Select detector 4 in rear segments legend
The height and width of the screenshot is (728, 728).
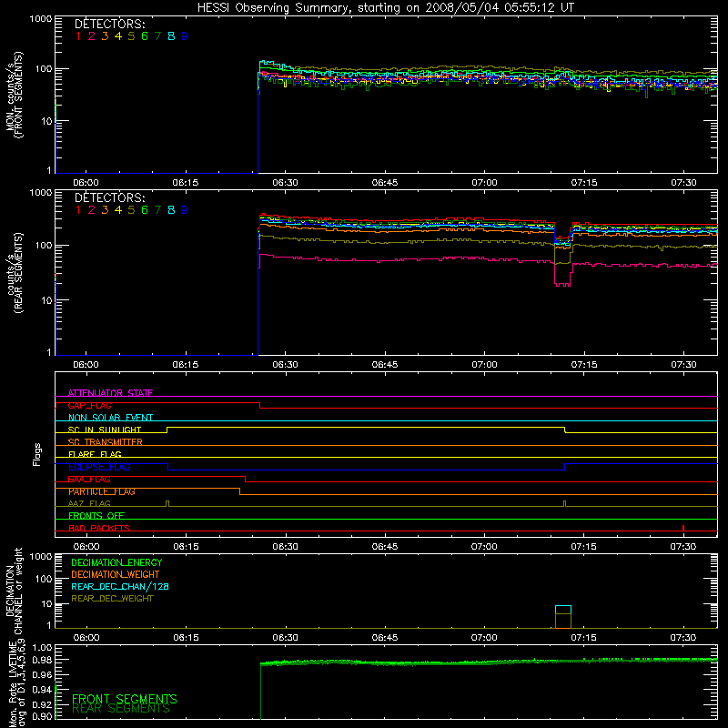(118, 210)
